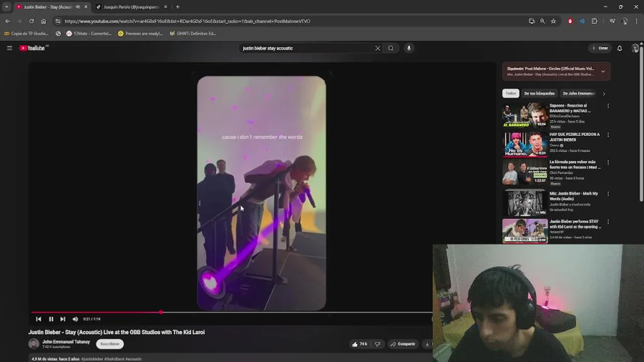Go back with browser back arrow
Viewport: 644px width, 362px height.
point(7,21)
